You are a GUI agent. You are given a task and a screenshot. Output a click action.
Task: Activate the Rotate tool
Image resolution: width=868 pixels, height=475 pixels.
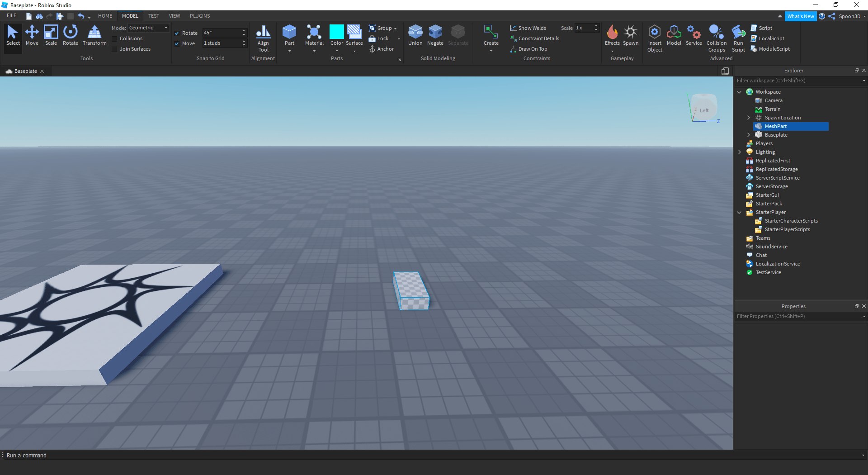coord(70,36)
